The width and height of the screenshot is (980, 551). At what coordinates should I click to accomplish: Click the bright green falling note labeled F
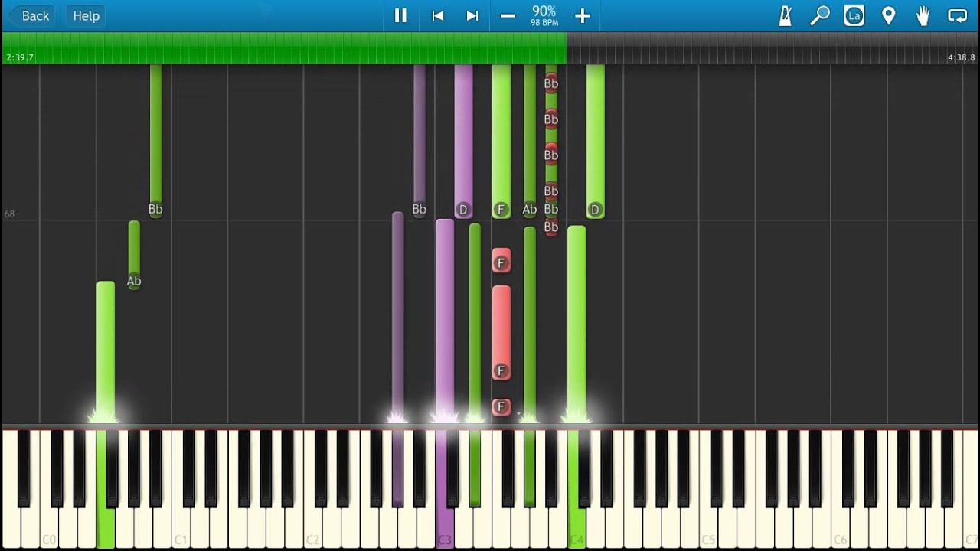pyautogui.click(x=501, y=142)
